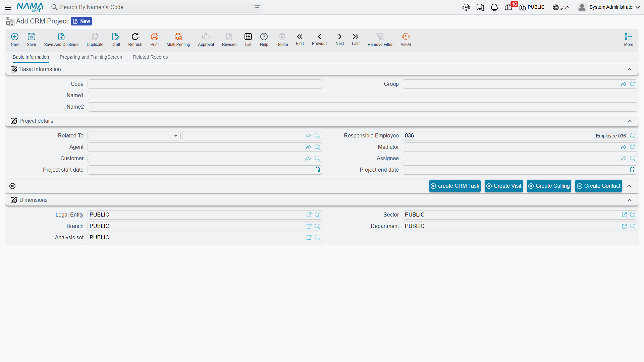The height and width of the screenshot is (362, 644).
Task: Open the More options menu
Action: pyautogui.click(x=629, y=40)
